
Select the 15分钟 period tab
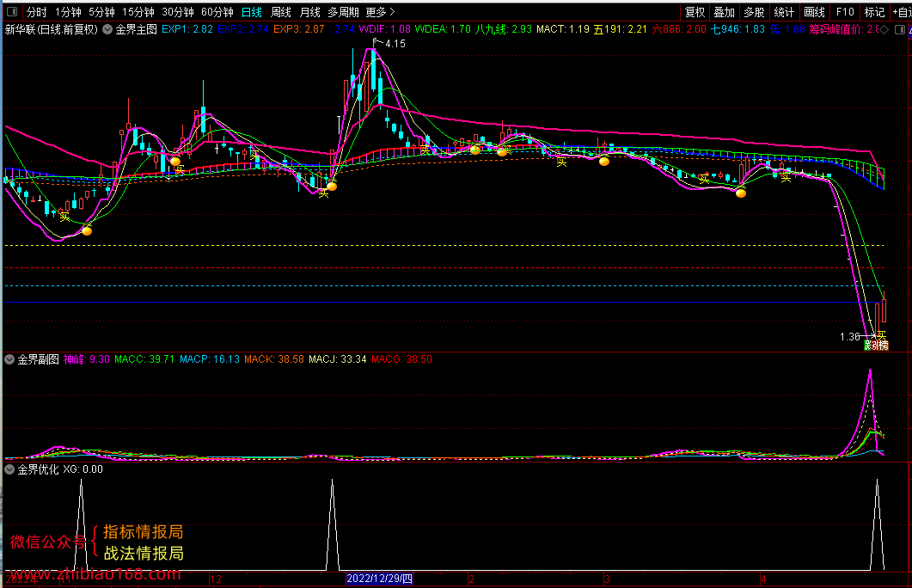138,12
